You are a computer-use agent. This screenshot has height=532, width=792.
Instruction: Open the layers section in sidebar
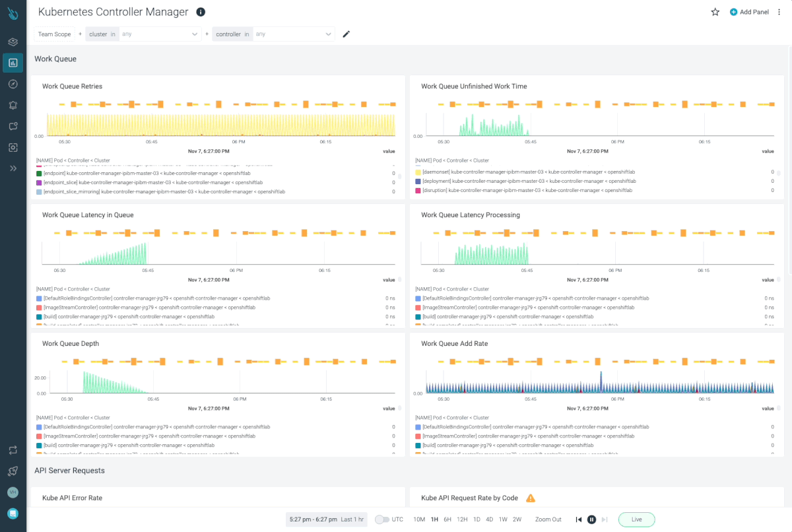(13, 42)
